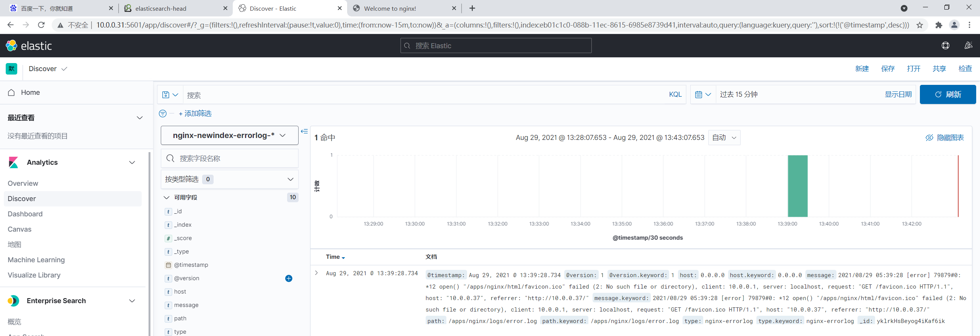
Task: Bookmark this page with star icon
Action: (920, 25)
